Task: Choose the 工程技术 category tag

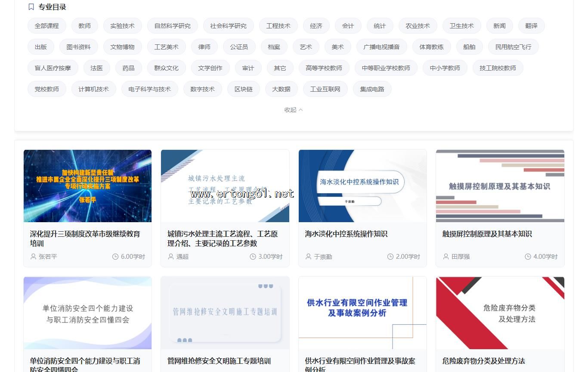Action: coord(278,26)
